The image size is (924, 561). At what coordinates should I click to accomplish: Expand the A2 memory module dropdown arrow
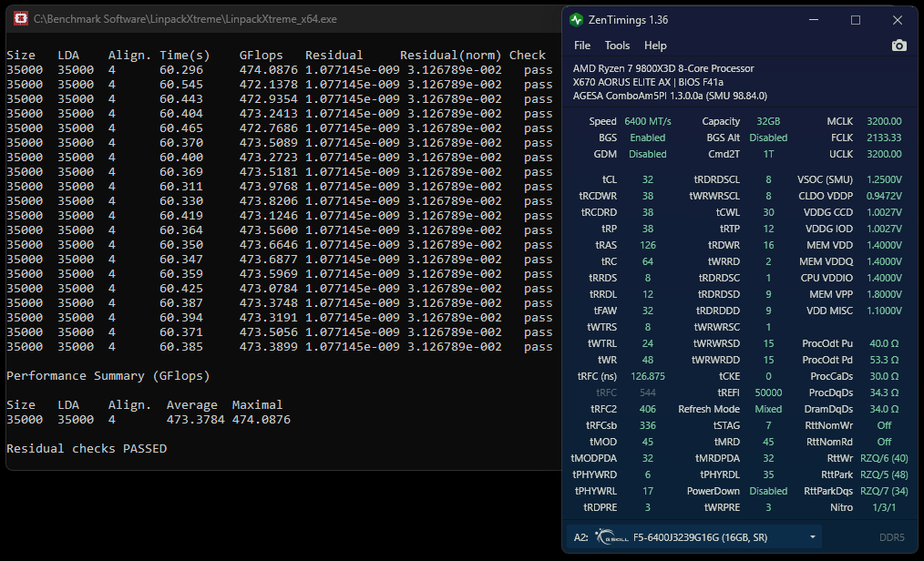click(812, 537)
